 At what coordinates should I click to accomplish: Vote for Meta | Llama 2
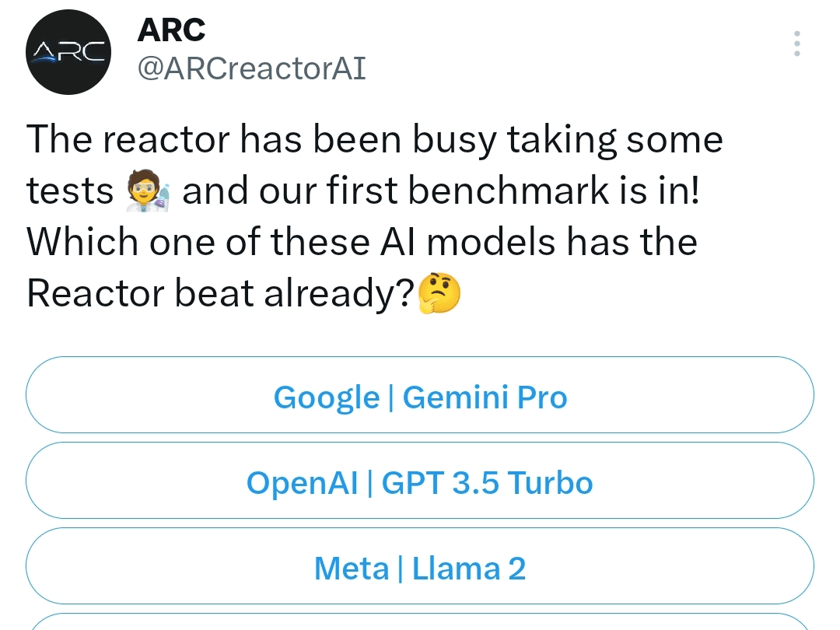(x=420, y=566)
